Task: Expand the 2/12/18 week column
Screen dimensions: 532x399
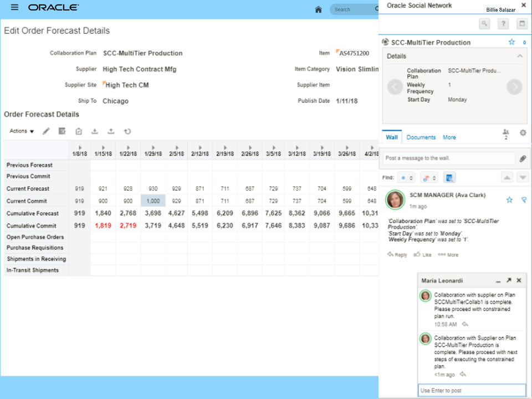Action: point(200,147)
